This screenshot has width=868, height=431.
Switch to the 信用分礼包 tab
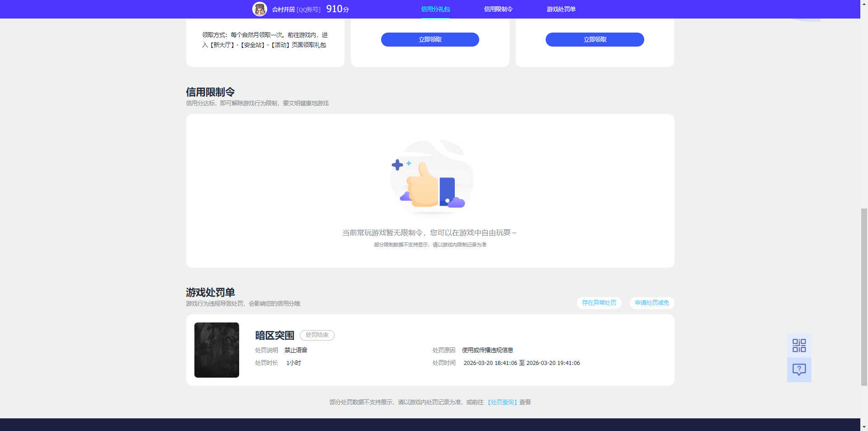435,9
